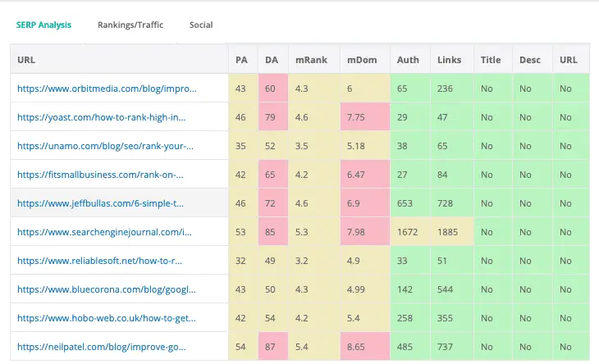Open the jeffbullas.com 6-simple link
599x364 pixels.
coord(100,203)
